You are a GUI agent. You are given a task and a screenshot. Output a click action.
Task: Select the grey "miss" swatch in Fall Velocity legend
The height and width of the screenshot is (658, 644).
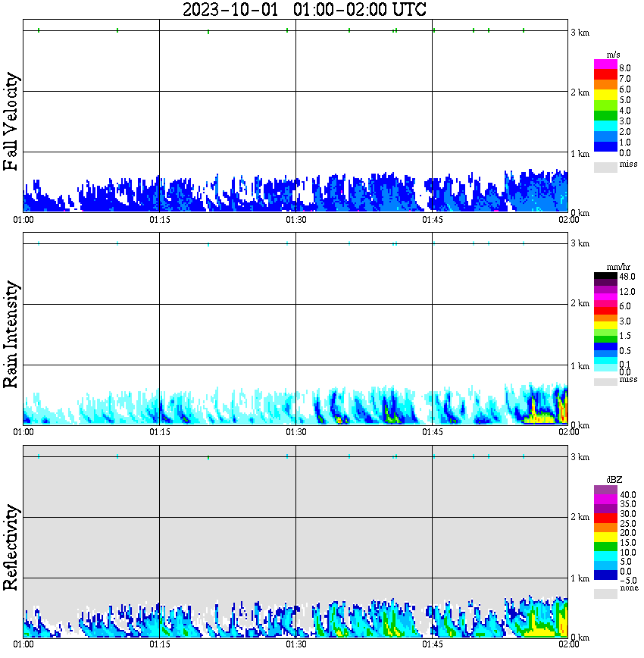tap(605, 168)
